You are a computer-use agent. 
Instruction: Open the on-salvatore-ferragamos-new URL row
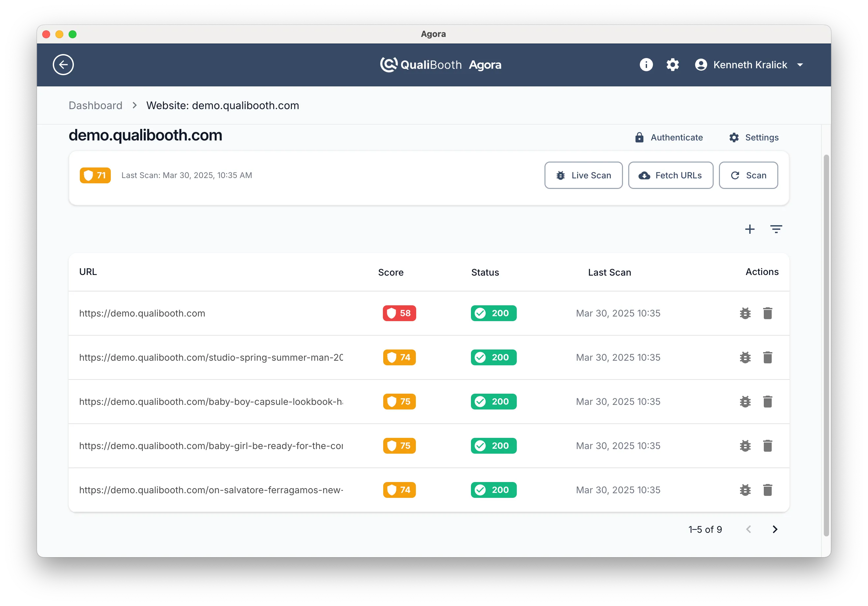[x=211, y=490]
